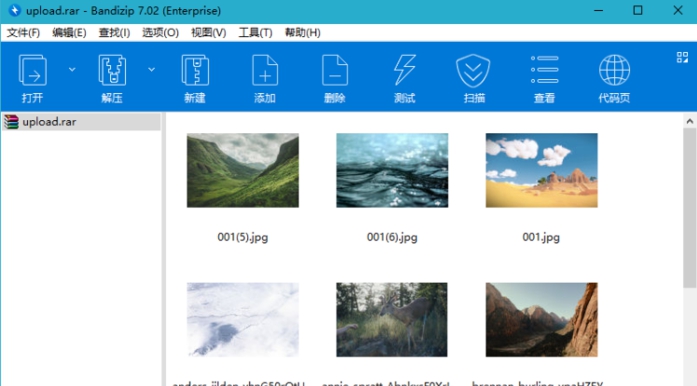The height and width of the screenshot is (386, 697).
Task: Click the toolbar layout grid icon
Action: click(682, 57)
